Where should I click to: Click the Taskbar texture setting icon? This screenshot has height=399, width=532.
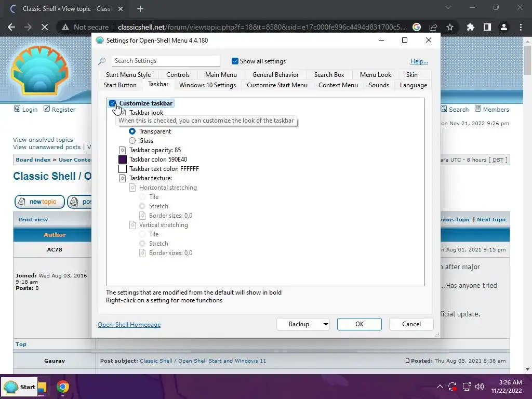(123, 178)
